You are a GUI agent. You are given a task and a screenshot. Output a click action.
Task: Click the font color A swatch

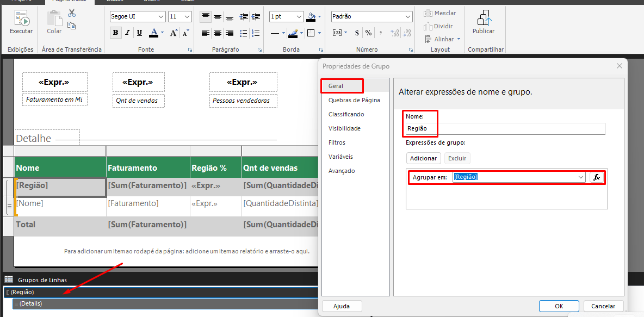click(154, 33)
